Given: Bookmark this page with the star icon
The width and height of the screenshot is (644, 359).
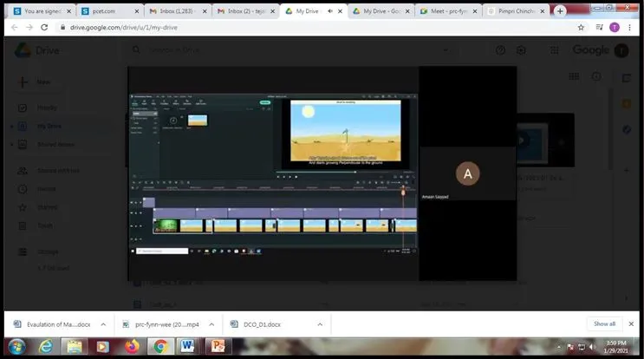Looking at the screenshot, I should coord(581,28).
